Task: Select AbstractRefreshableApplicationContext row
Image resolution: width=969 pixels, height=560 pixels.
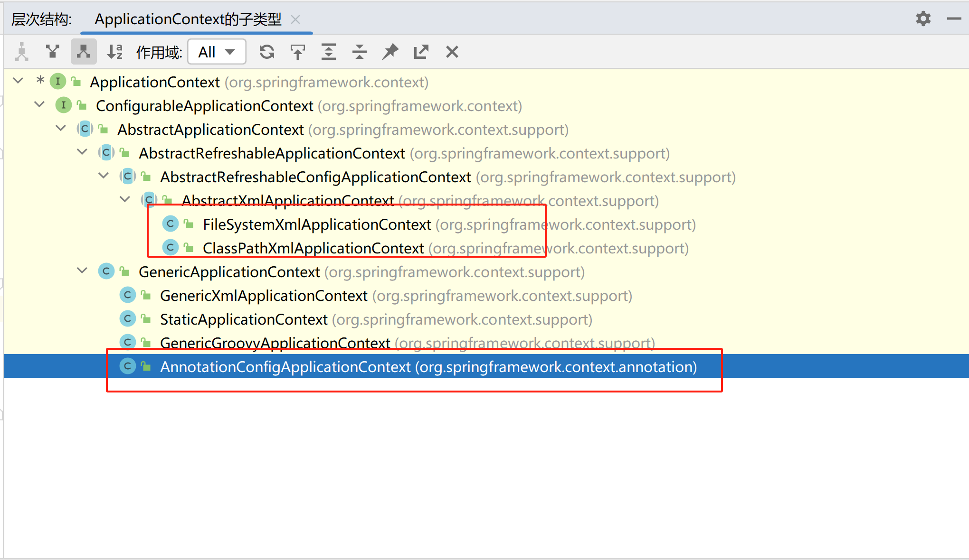Action: pyautogui.click(x=486, y=153)
